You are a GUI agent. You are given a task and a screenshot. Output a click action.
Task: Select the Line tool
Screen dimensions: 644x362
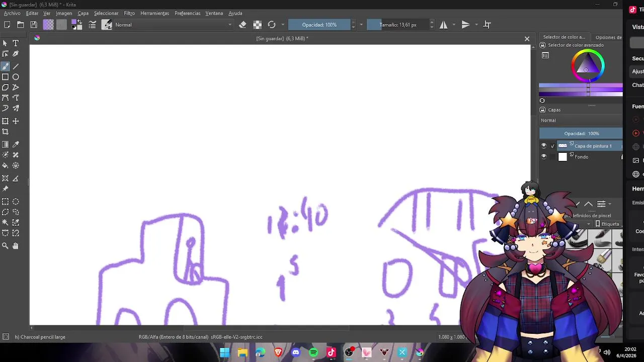16,66
